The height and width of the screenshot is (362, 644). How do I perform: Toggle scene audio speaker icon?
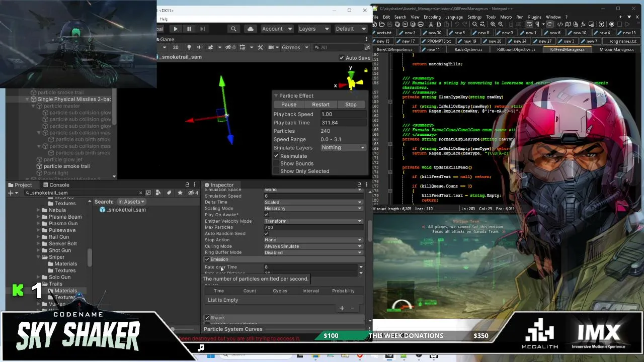pyautogui.click(x=199, y=47)
